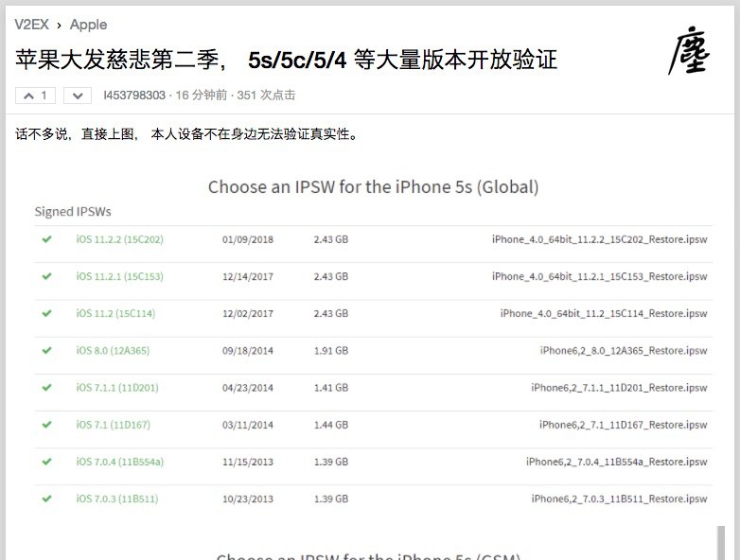Click the release date 09/18/2014
Viewport: 740px width, 560px height.
click(248, 351)
